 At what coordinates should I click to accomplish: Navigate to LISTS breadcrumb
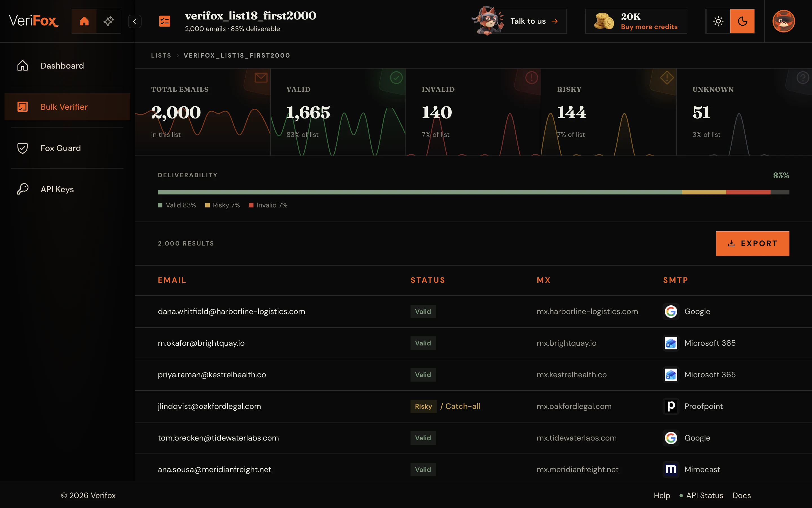coord(161,55)
